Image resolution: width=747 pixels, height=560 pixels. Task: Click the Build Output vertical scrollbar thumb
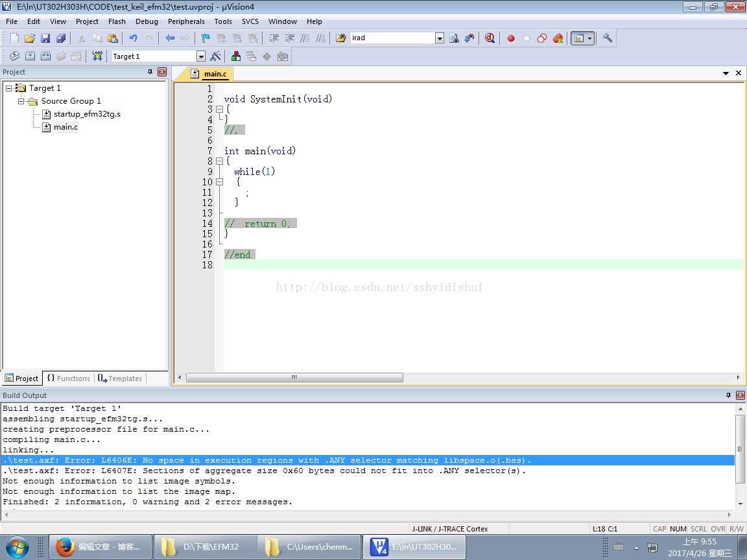(x=740, y=450)
